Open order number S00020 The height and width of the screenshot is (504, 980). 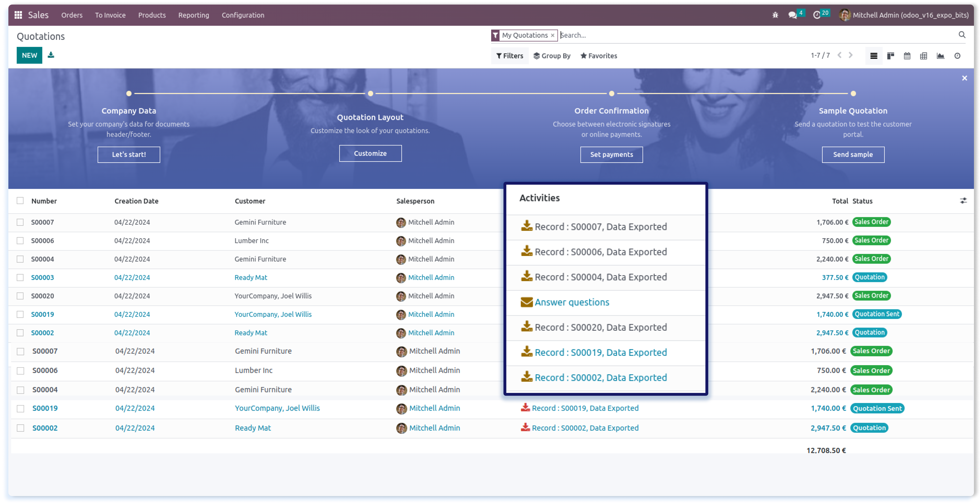tap(42, 296)
